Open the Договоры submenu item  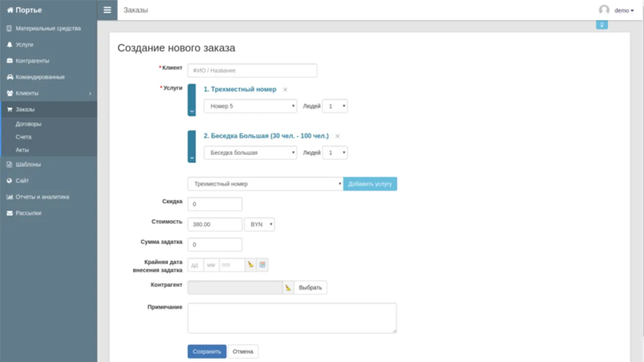point(28,124)
